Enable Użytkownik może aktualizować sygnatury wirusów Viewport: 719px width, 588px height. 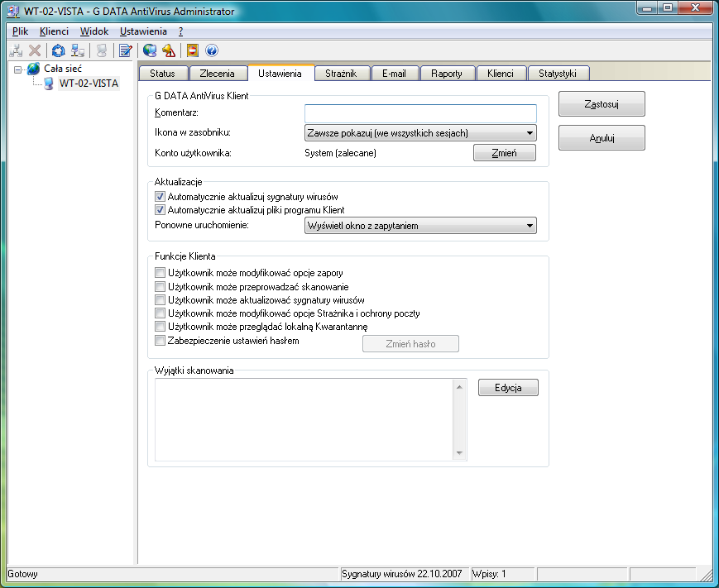160,300
